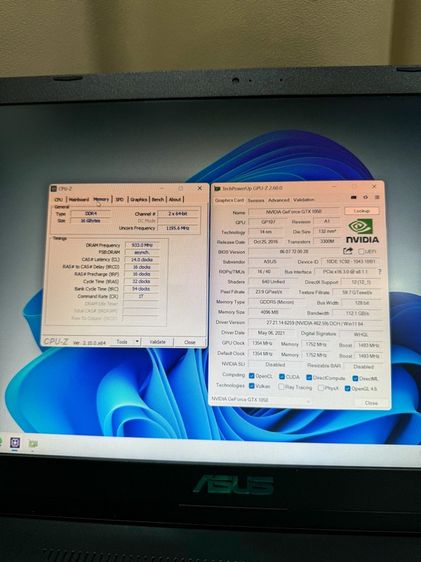This screenshot has height=562, width=421.
Task: Toggle the CUDA checkbox
Action: coord(282,377)
